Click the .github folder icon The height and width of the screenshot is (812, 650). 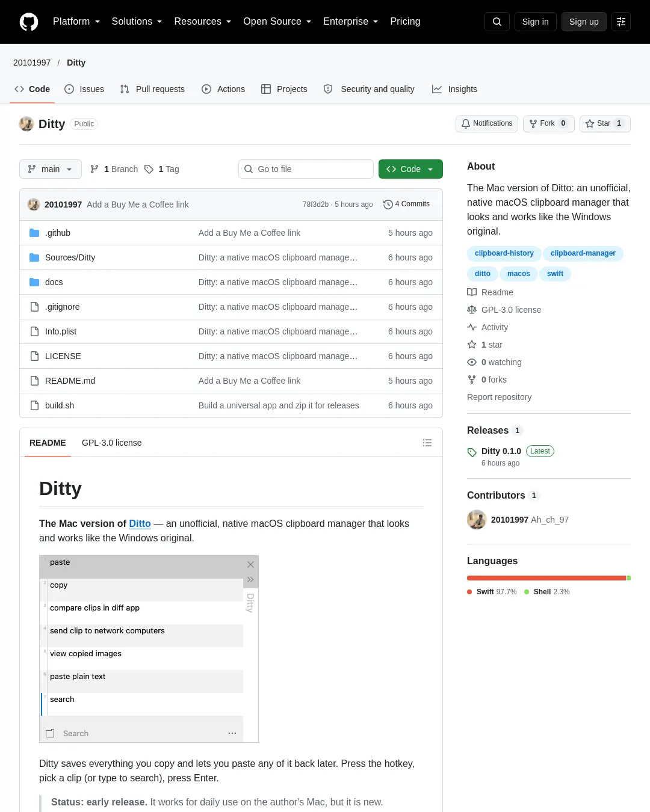[x=34, y=233]
